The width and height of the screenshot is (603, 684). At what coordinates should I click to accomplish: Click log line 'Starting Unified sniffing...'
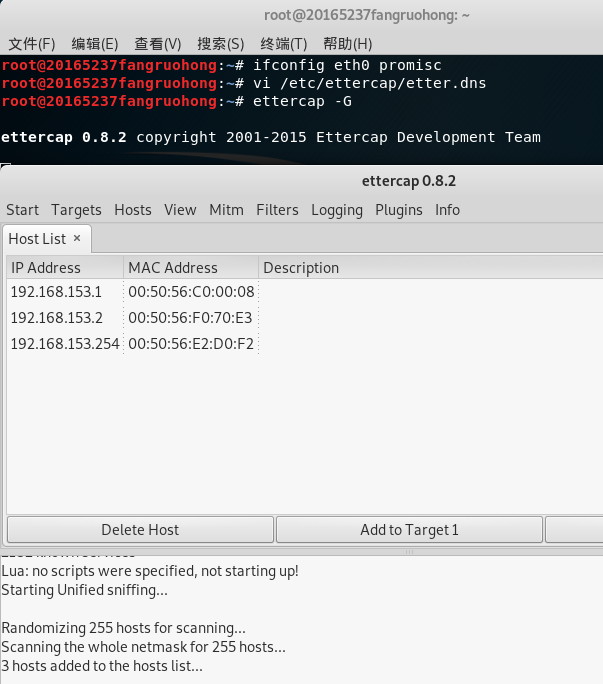click(85, 590)
